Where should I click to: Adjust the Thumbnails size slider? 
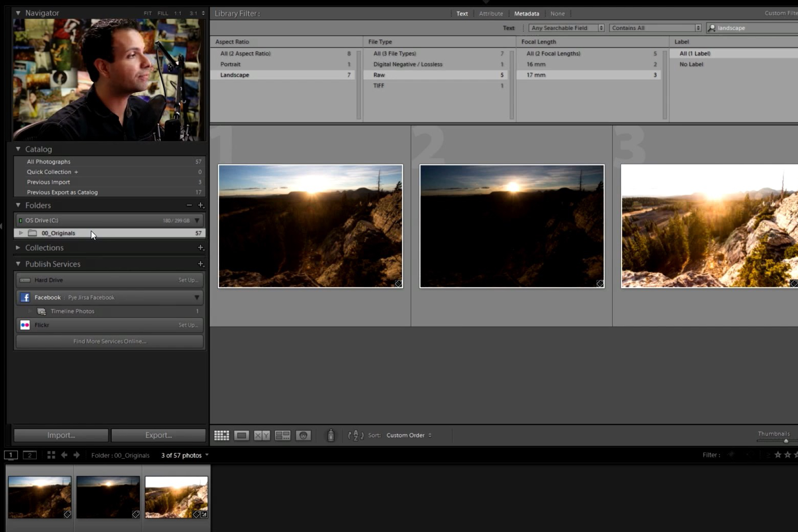tap(786, 441)
